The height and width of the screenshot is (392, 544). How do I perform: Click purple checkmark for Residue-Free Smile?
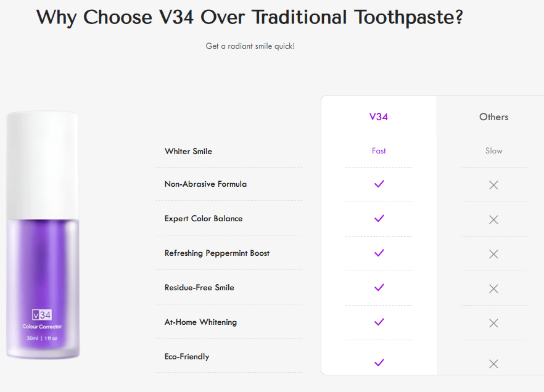coord(379,287)
